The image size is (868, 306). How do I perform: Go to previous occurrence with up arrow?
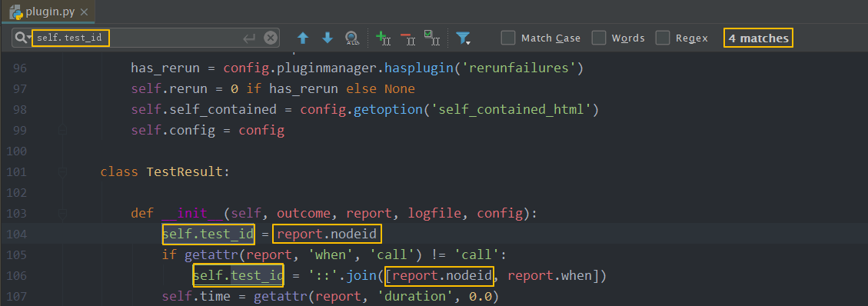coord(303,38)
